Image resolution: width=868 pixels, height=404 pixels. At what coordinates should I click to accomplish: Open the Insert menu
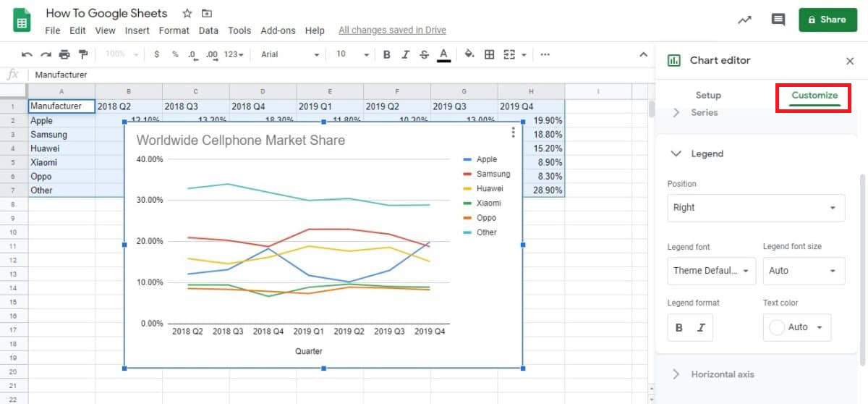(137, 30)
